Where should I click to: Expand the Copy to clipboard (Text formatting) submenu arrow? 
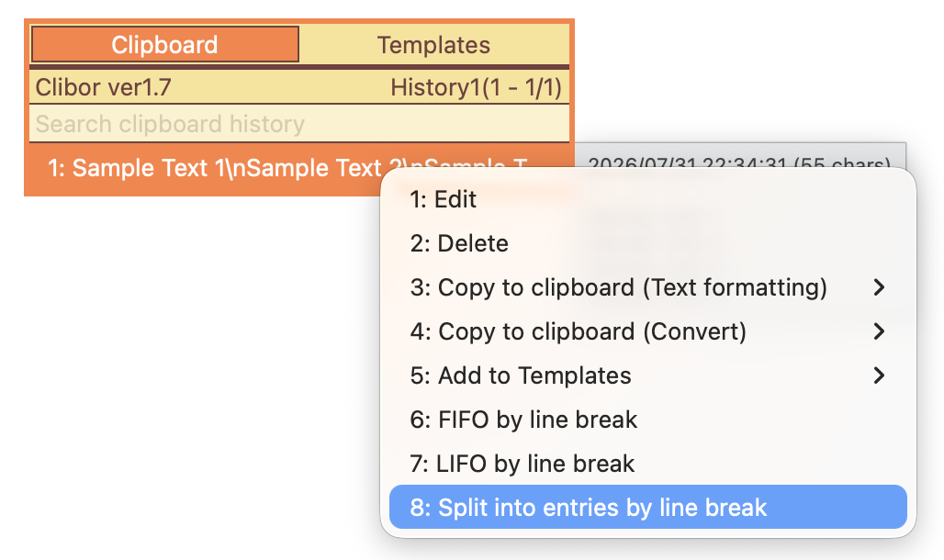879,287
